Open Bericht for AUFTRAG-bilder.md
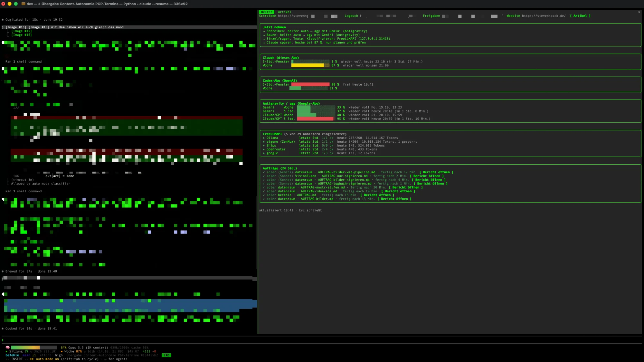This screenshot has width=644, height=362. (x=394, y=199)
